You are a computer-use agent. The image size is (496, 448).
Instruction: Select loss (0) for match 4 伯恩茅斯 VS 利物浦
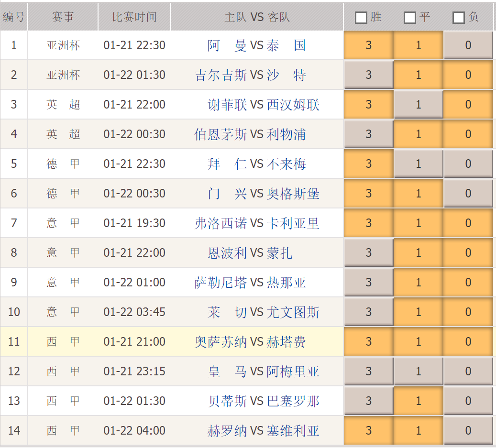click(468, 134)
